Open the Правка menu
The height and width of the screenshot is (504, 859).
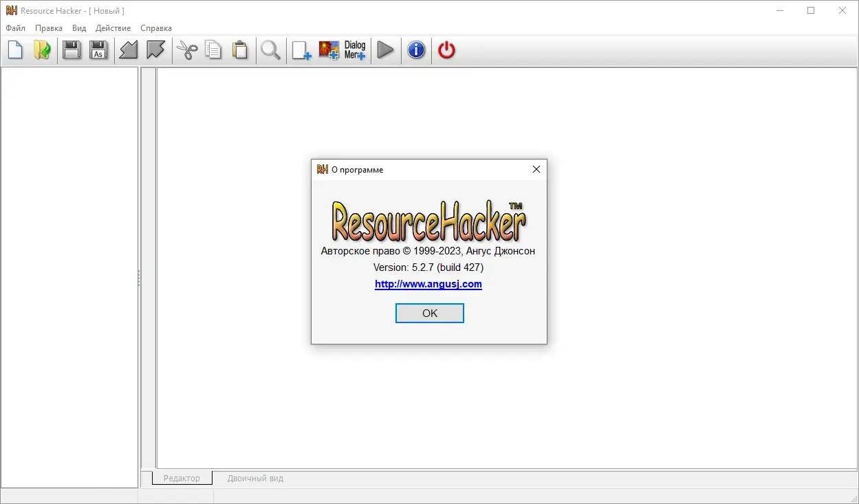(49, 28)
